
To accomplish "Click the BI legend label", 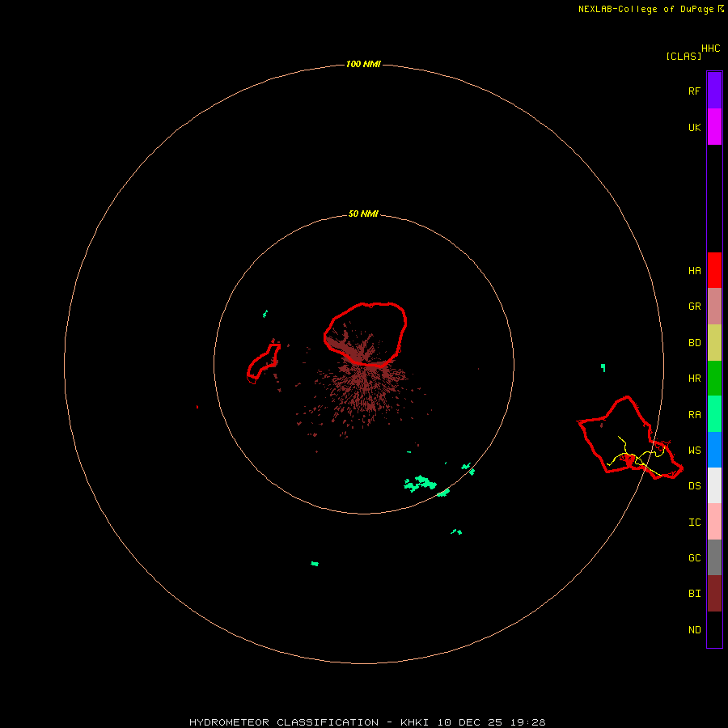I will pos(694,594).
